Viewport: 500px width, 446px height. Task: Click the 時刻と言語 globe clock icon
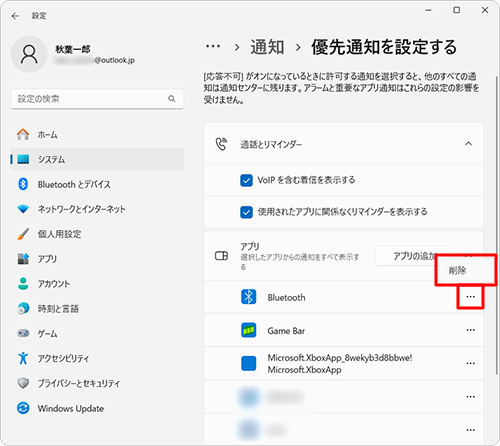pos(23,308)
